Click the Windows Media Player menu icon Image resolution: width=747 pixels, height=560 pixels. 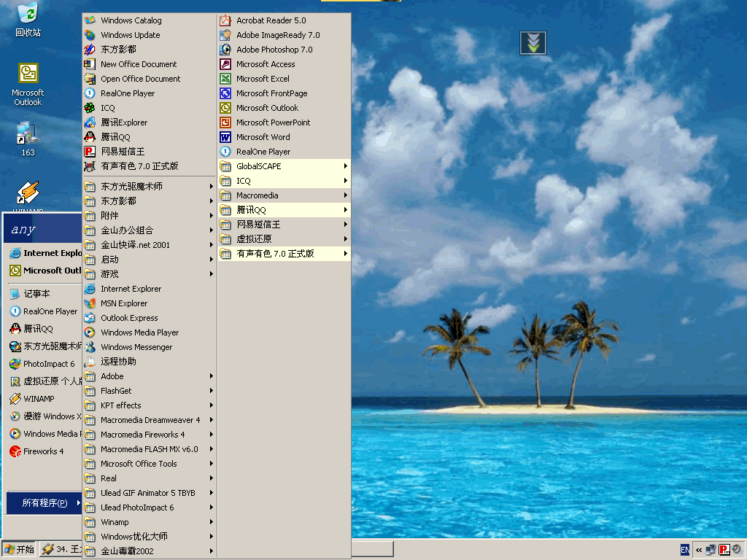tap(90, 332)
